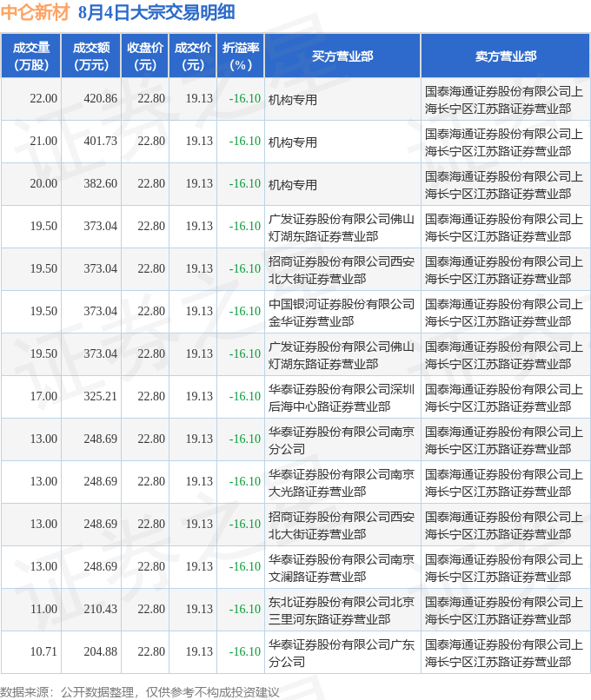Viewport: 591px width, 700px height.
Task: Click the 成交额(万元) column header
Action: coord(91,56)
